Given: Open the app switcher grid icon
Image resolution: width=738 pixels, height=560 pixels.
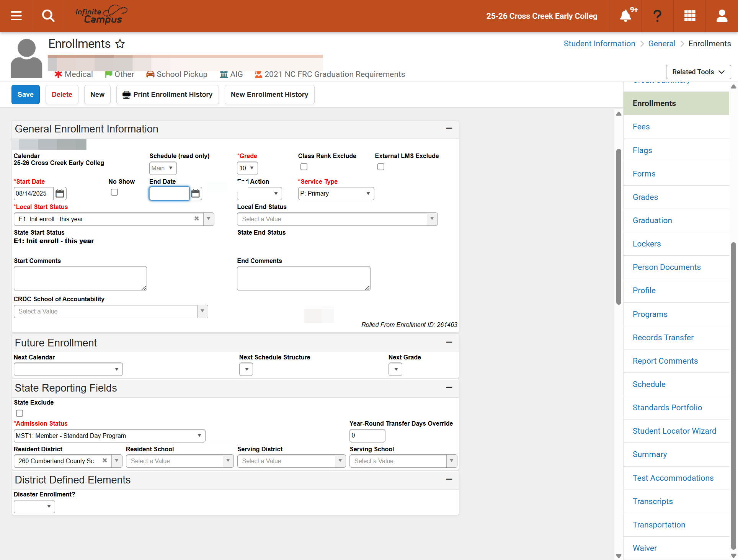Looking at the screenshot, I should 690,16.
